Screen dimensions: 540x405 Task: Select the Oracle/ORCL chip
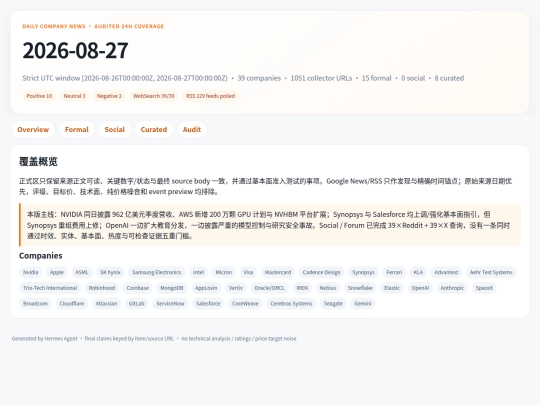[269, 288]
